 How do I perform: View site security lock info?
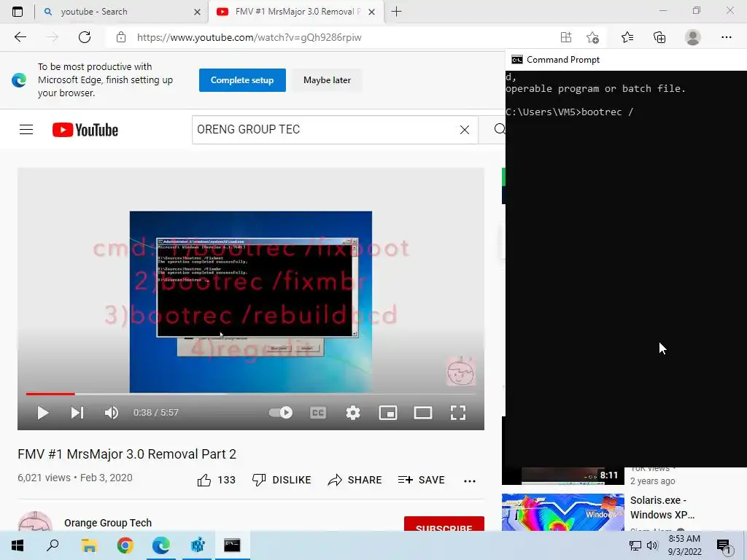pos(121,37)
